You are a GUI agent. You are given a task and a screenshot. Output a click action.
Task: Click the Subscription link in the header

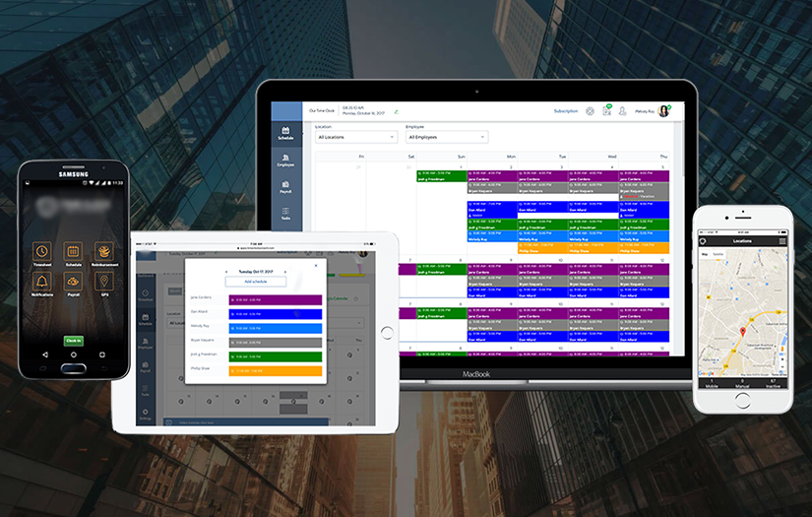566,111
